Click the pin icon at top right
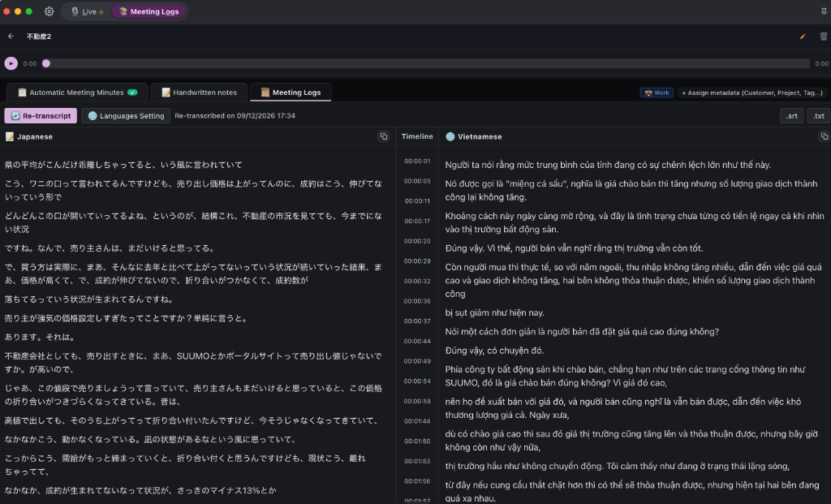 click(824, 11)
